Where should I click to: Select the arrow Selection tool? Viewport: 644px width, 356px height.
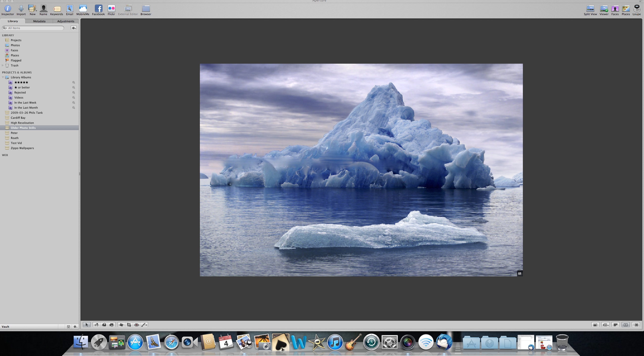(x=87, y=325)
